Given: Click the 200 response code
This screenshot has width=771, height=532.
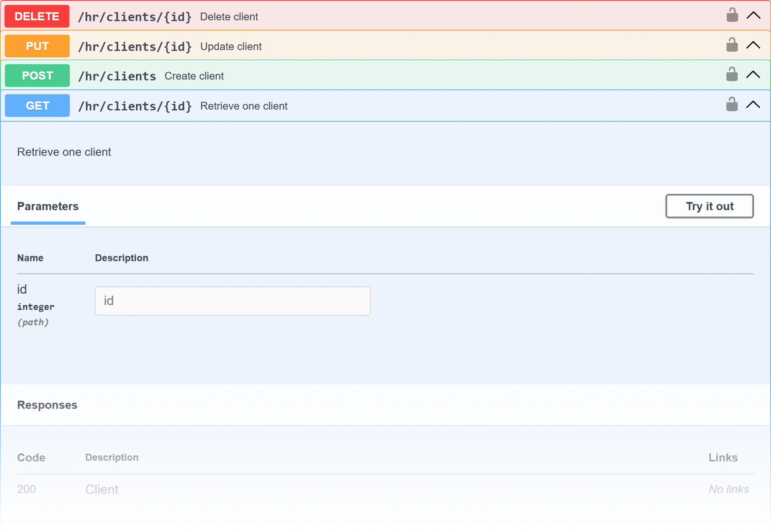Looking at the screenshot, I should pos(27,489).
